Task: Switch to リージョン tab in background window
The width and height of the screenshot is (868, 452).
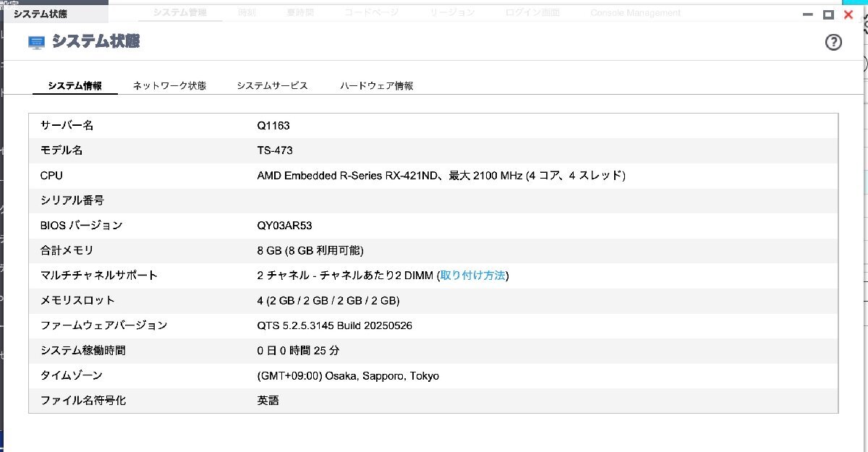Action: (x=452, y=12)
